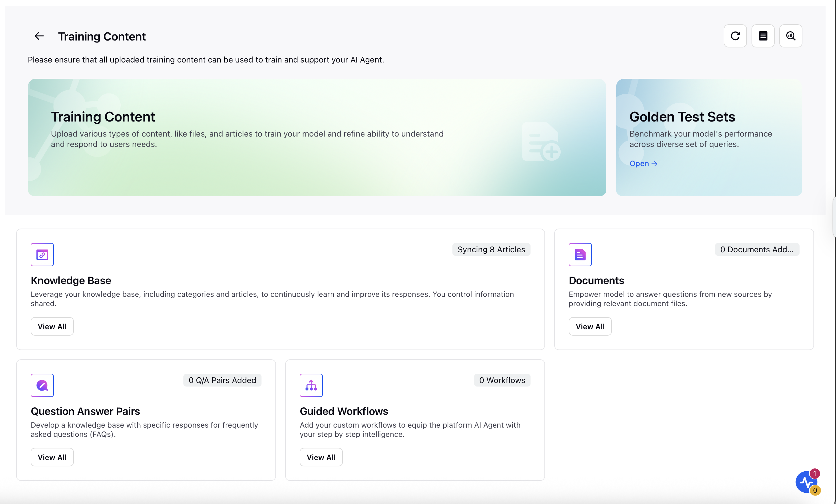Image resolution: width=836 pixels, height=504 pixels.
Task: Click 'Empower model to answer questions' description
Action: pyautogui.click(x=670, y=299)
